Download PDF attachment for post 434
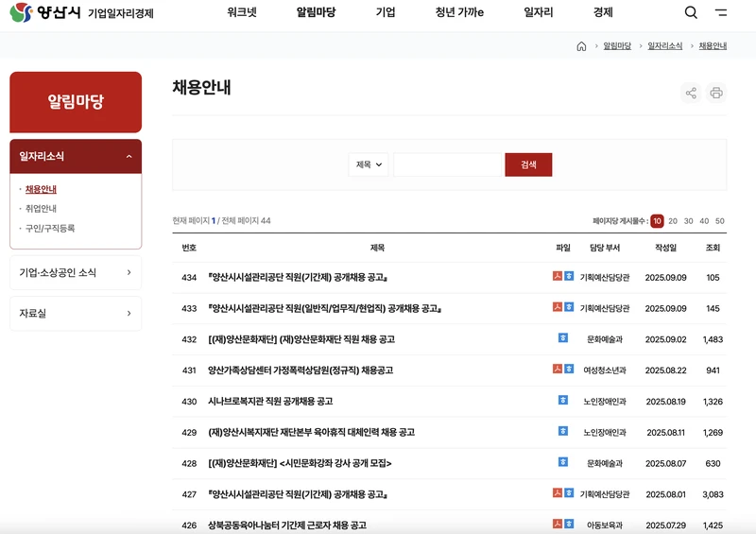Viewport: 756px width, 534px height. coord(558,276)
